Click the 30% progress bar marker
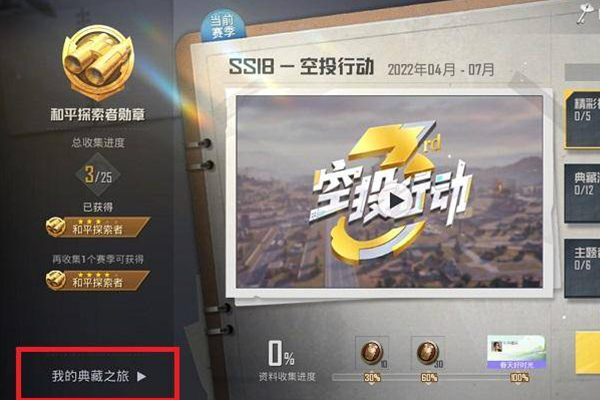The image size is (600, 400). 372,378
